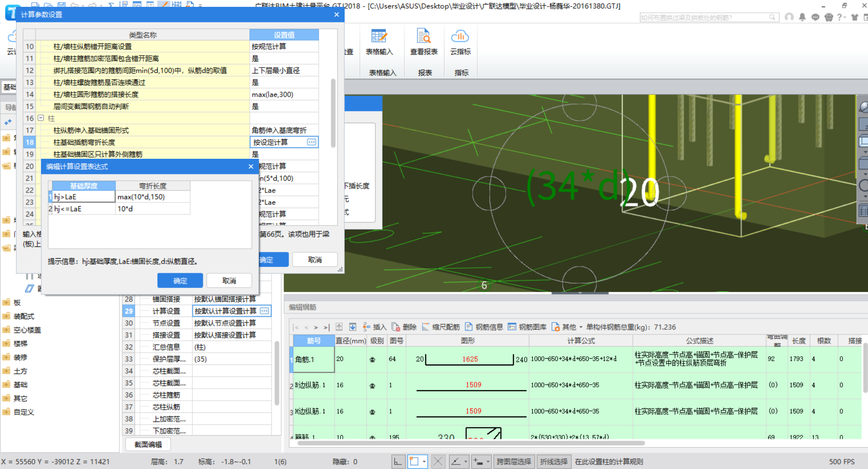Go to next rebar record
Viewport: 868px width, 469px height.
[316, 327]
